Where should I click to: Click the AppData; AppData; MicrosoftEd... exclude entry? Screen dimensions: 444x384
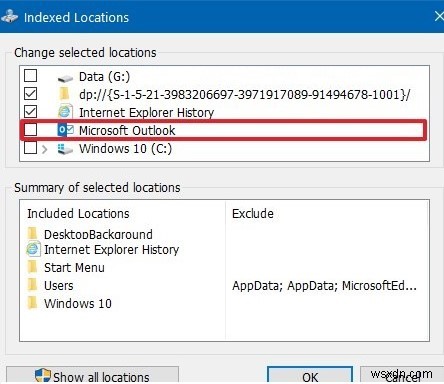tap(324, 286)
